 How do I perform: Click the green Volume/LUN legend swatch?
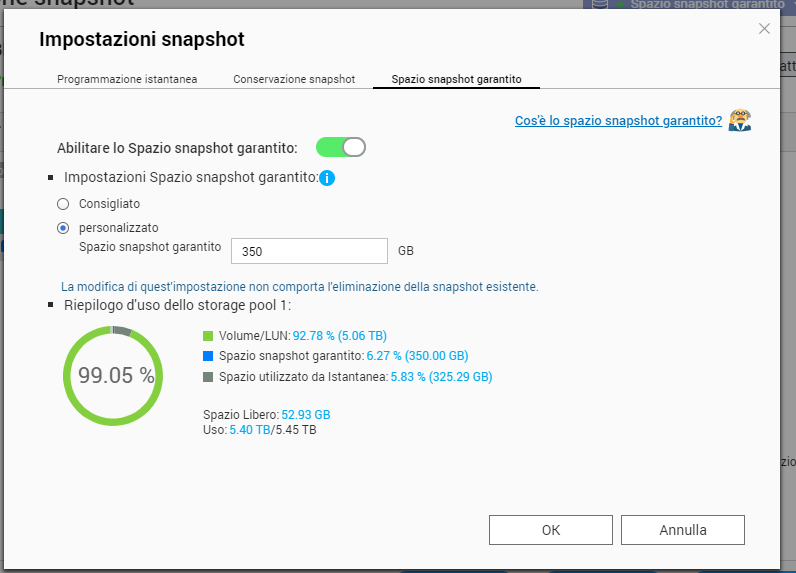(x=208, y=336)
